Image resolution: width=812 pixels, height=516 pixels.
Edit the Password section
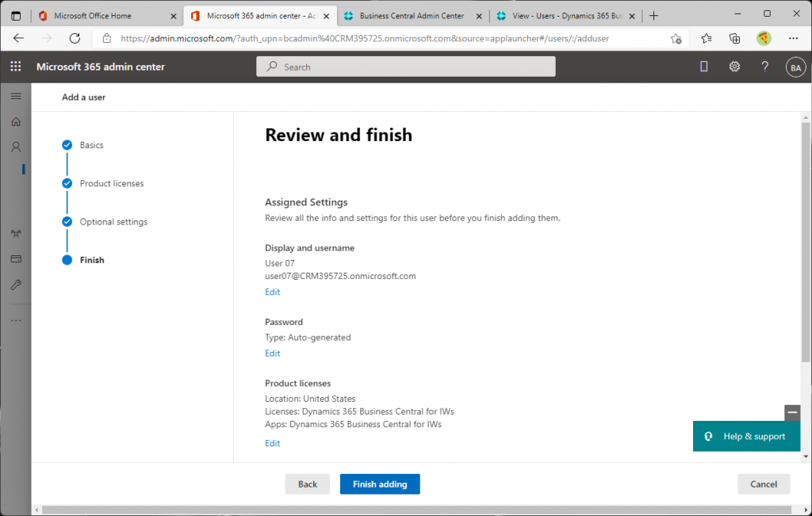(x=273, y=354)
